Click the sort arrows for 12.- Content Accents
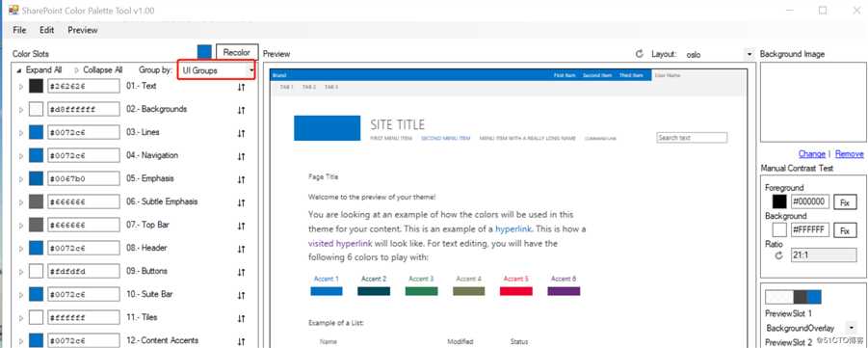This screenshot has height=348, width=868. coord(241,341)
